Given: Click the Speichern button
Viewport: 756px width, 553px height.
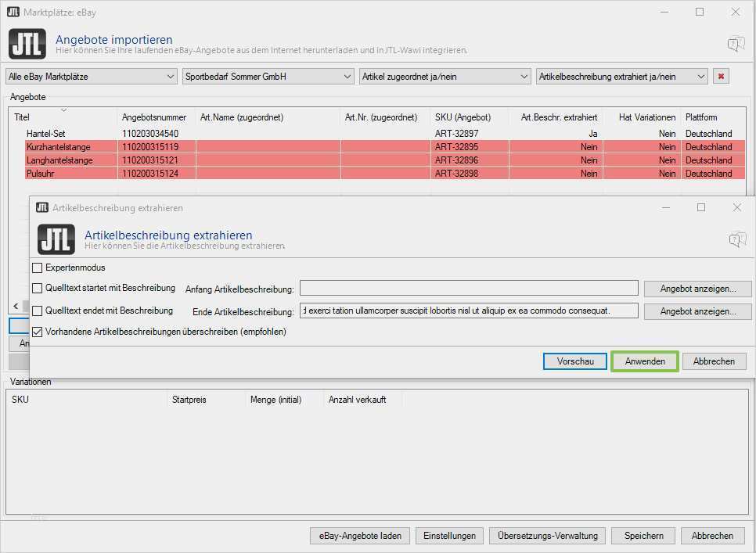Looking at the screenshot, I should click(x=643, y=536).
